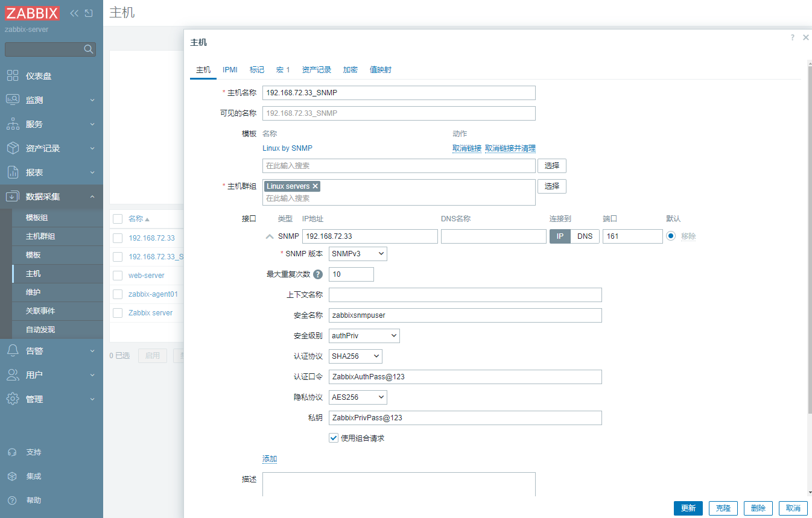The height and width of the screenshot is (518, 812).
Task: Open 仪表盘 dashboard from sidebar
Action: 39,76
